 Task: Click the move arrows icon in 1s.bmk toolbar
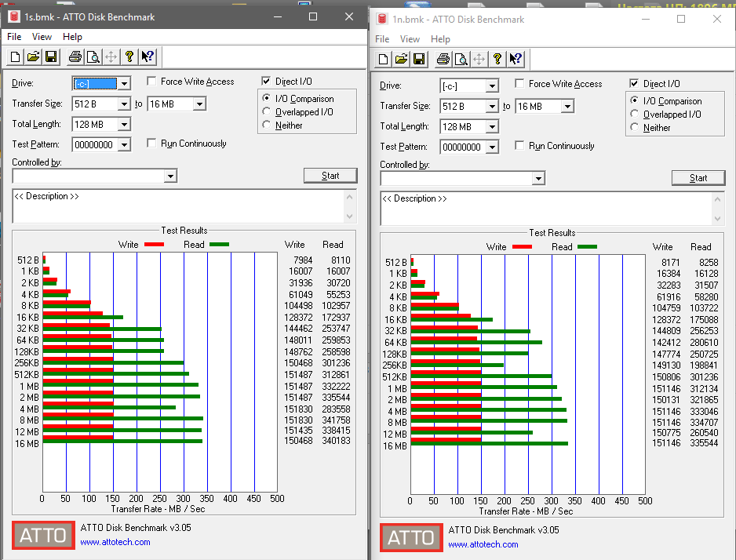point(111,57)
